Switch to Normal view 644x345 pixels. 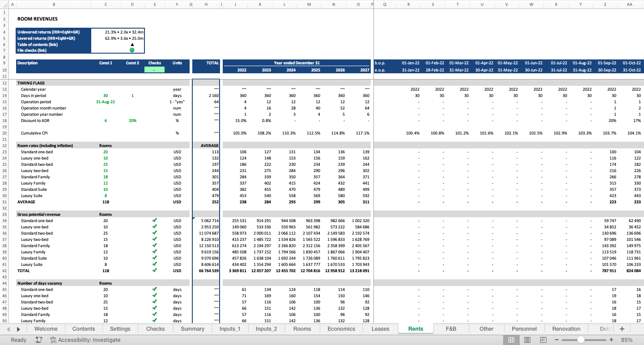point(511,340)
